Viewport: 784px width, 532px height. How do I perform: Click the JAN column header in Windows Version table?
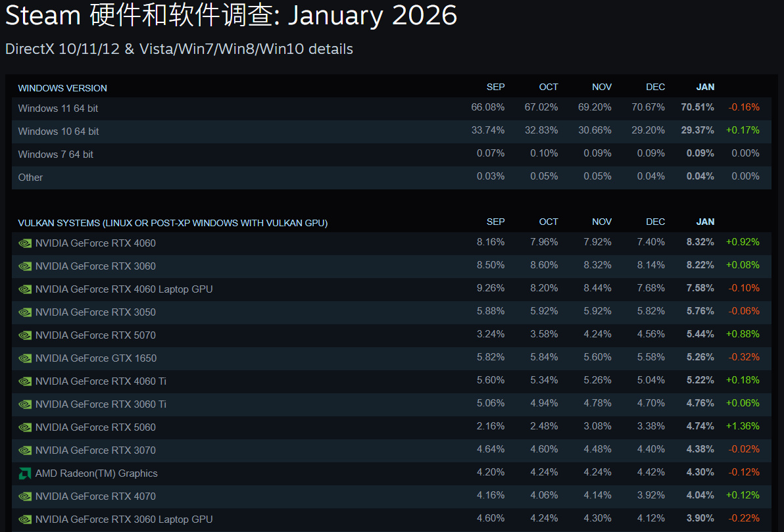pyautogui.click(x=705, y=87)
